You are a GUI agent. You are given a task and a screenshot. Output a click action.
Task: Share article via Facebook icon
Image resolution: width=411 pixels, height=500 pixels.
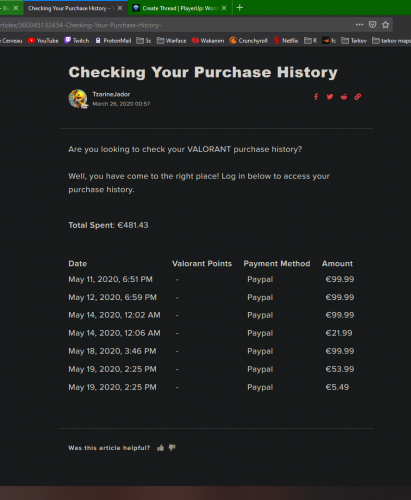316,97
